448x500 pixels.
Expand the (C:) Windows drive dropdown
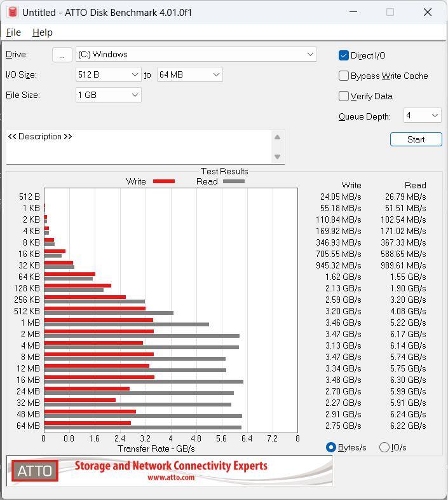[196, 54]
